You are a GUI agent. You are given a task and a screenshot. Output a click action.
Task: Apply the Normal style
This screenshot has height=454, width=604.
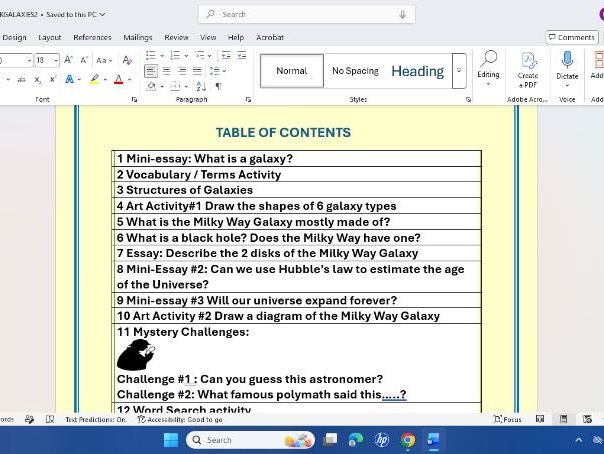click(x=292, y=71)
